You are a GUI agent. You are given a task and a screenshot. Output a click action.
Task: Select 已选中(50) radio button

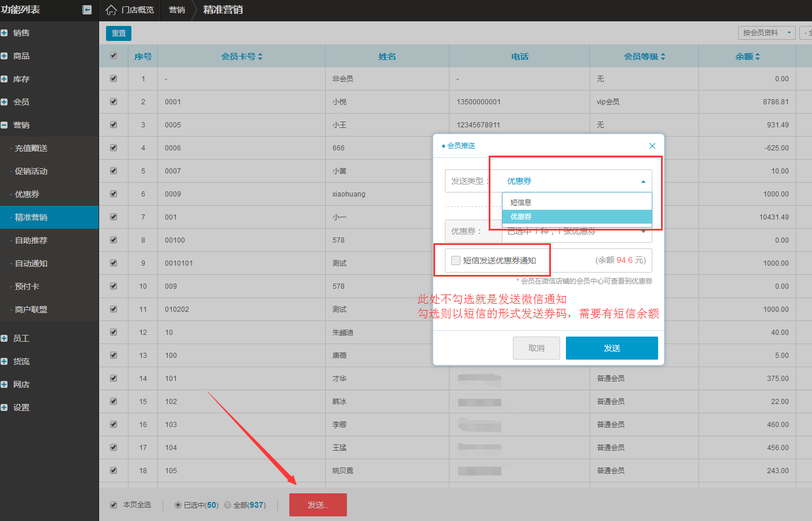coord(178,505)
